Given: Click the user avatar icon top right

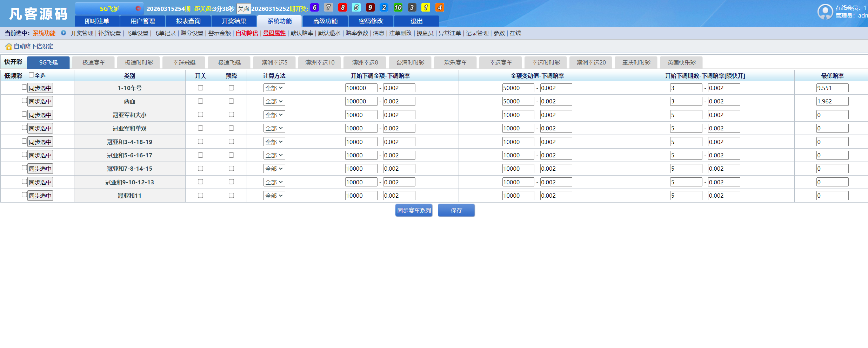Looking at the screenshot, I should (x=825, y=12).
